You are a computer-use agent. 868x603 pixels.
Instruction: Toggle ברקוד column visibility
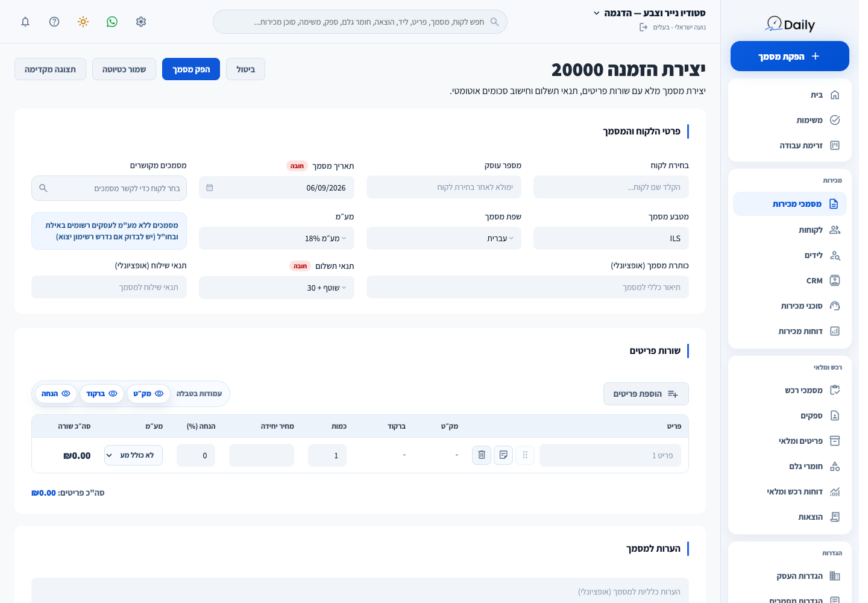(102, 394)
